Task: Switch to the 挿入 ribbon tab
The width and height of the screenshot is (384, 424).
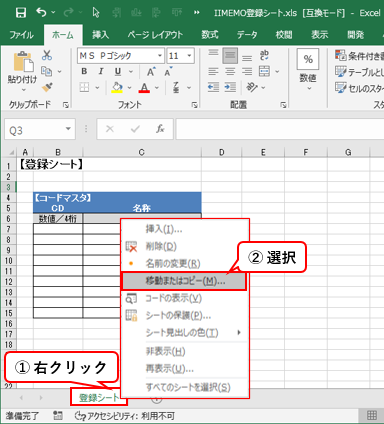Action: click(x=100, y=35)
